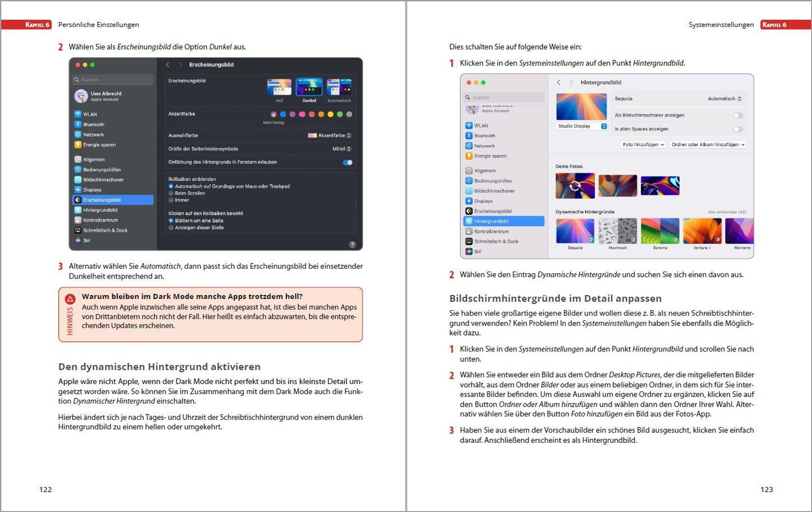The width and height of the screenshot is (812, 512).
Task: Open the Auswahlfarbe Akzentfarbe dropdown
Action: (330, 135)
